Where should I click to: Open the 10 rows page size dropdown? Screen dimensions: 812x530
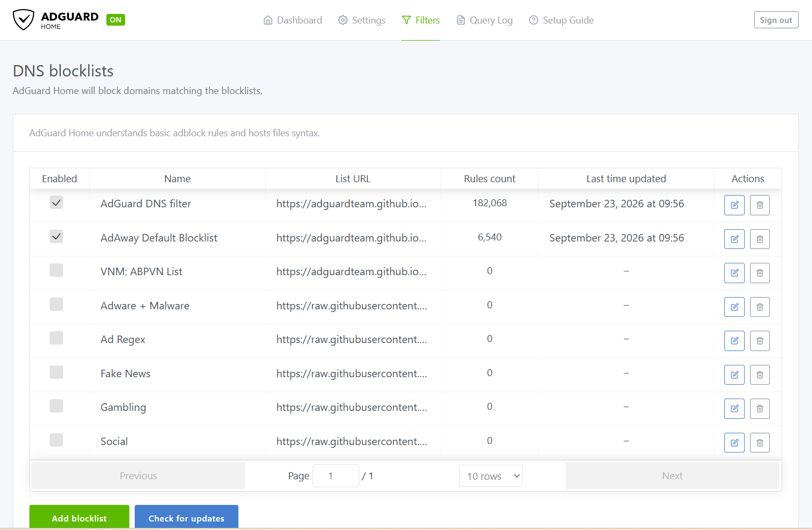(491, 476)
